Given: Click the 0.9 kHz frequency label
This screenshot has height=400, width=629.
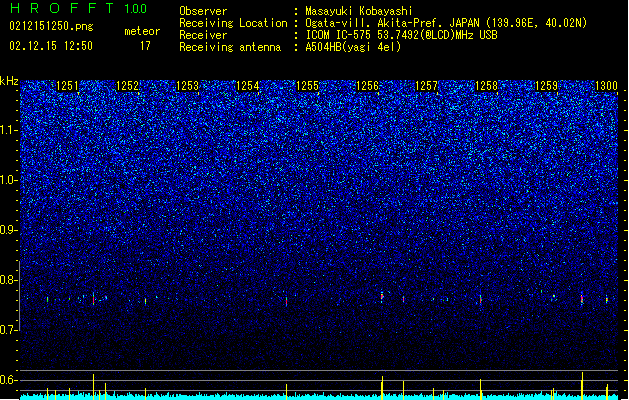Looking at the screenshot, I should (9, 230).
